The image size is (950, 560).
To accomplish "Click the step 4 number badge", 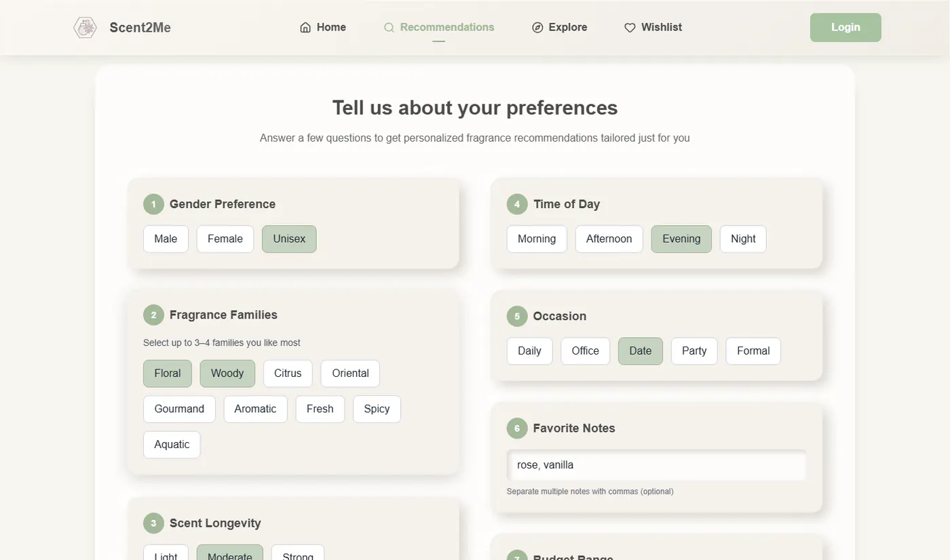I will [517, 204].
